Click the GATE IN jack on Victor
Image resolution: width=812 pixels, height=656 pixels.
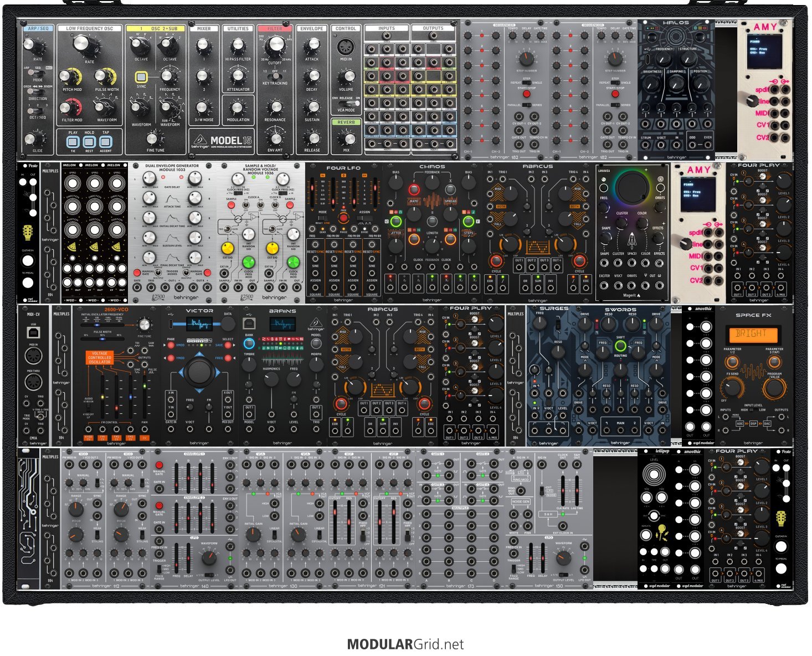click(x=171, y=428)
